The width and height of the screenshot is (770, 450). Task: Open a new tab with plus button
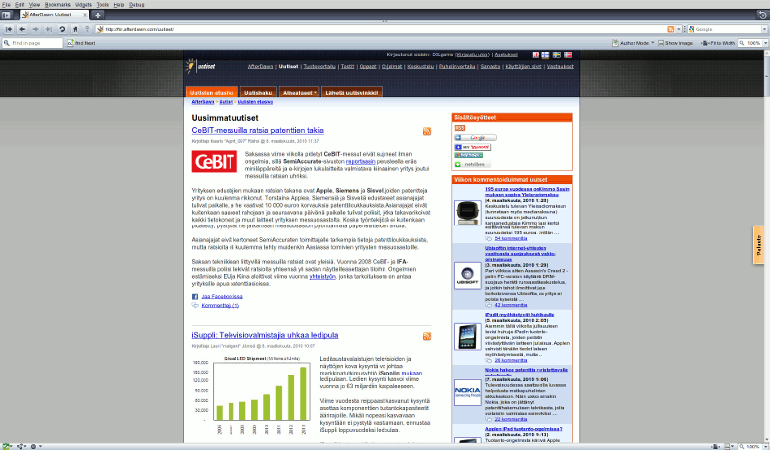pos(98,15)
